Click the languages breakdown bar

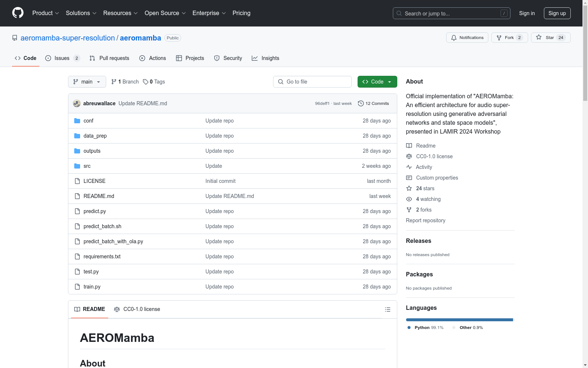(x=460, y=320)
